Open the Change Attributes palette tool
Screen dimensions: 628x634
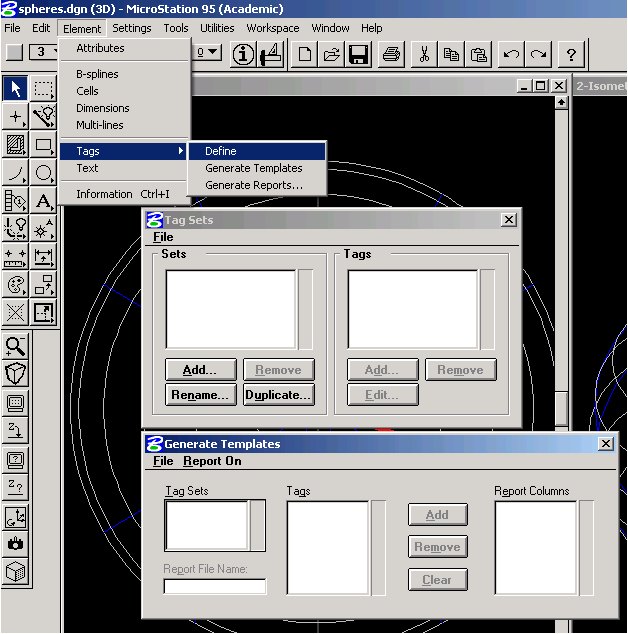click(15, 285)
